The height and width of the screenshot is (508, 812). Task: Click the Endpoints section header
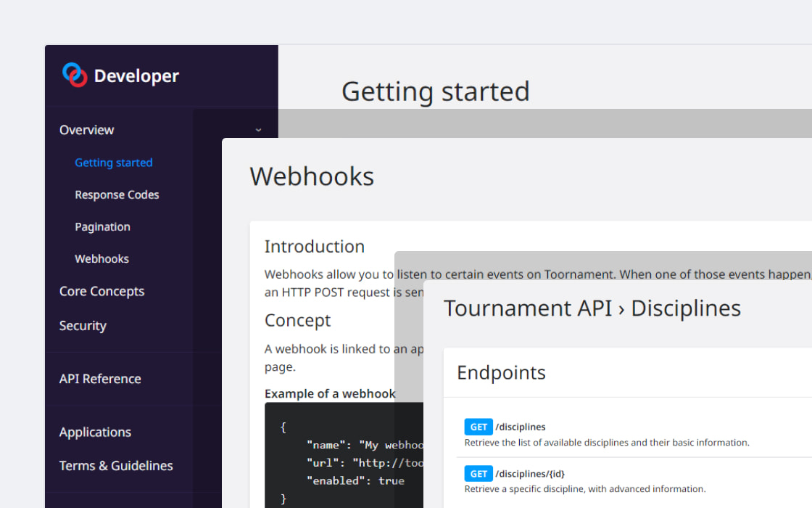coord(501,373)
